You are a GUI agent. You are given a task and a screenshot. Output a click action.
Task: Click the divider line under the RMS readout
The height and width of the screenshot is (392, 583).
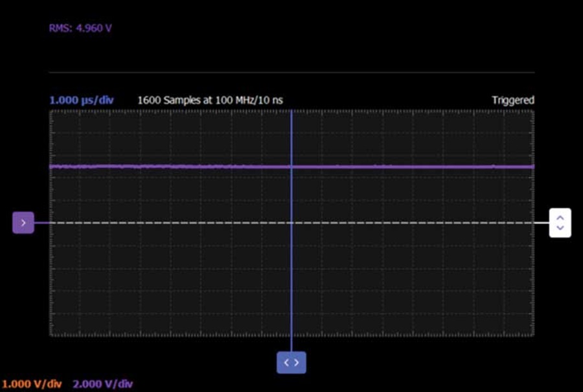click(x=291, y=72)
